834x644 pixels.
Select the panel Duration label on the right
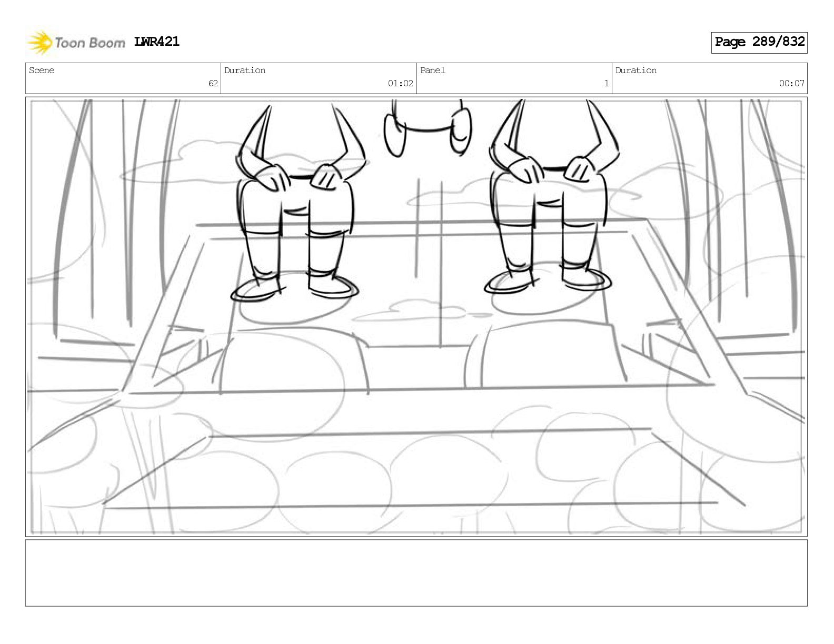[x=636, y=71]
